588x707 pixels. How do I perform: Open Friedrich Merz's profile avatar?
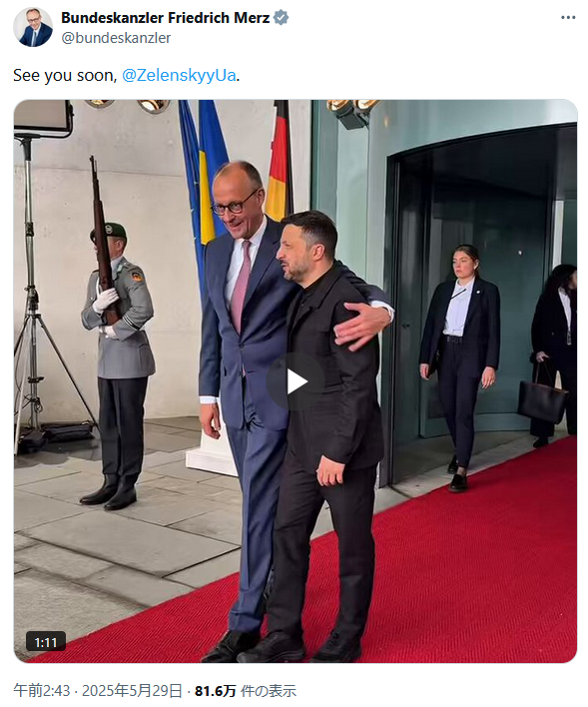click(33, 27)
